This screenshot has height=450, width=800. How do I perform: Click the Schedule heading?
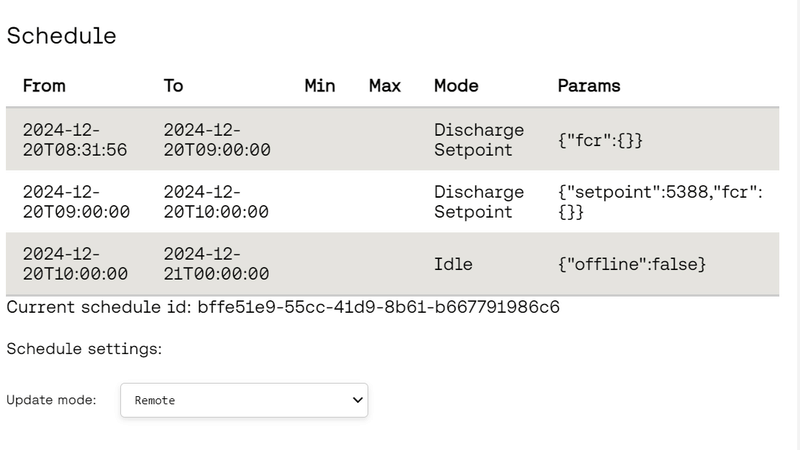click(61, 36)
